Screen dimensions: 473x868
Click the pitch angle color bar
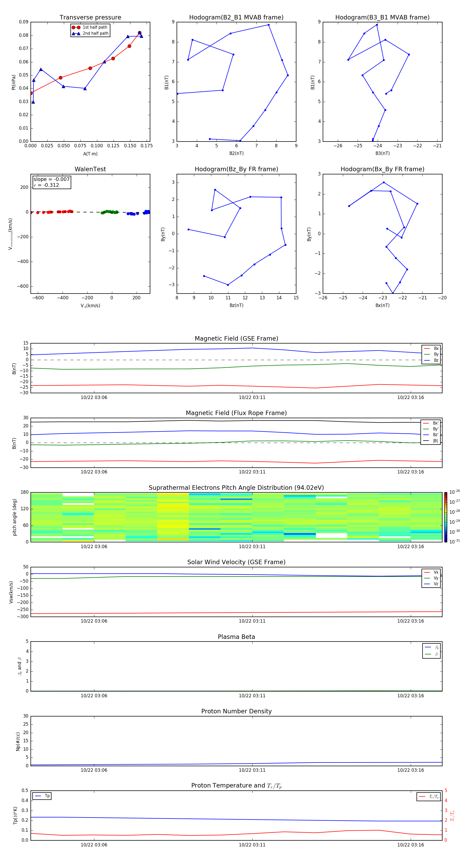coord(446,517)
